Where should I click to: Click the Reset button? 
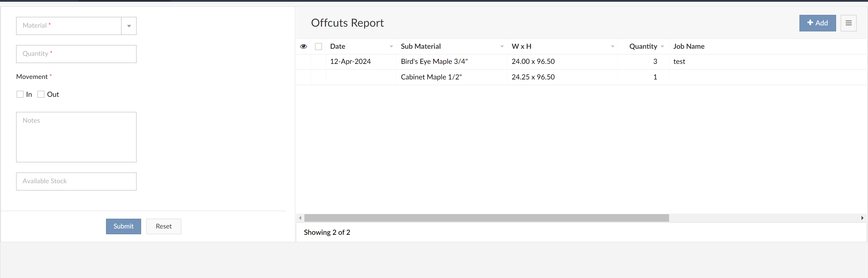pyautogui.click(x=164, y=226)
